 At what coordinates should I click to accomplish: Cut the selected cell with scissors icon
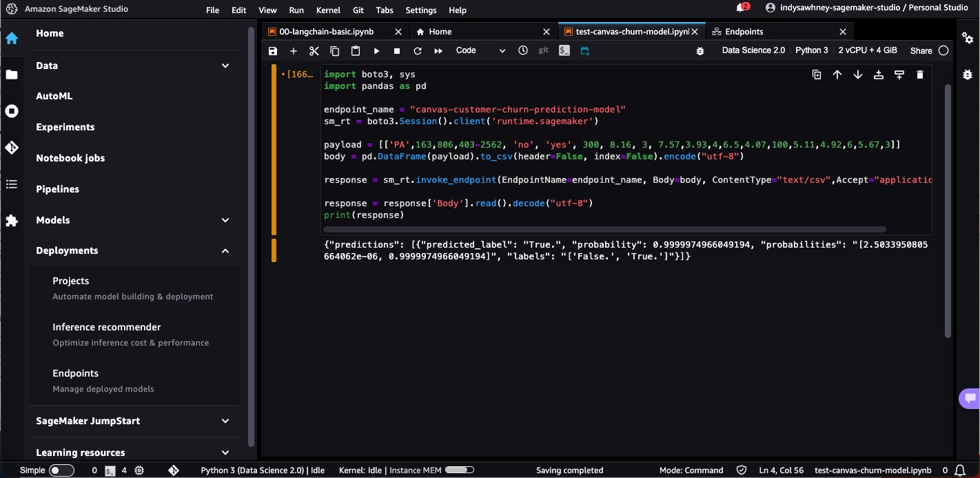pyautogui.click(x=314, y=50)
